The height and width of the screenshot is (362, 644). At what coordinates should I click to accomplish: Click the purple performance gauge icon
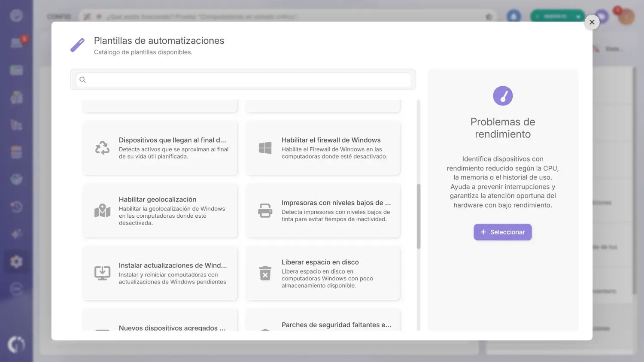click(x=503, y=96)
